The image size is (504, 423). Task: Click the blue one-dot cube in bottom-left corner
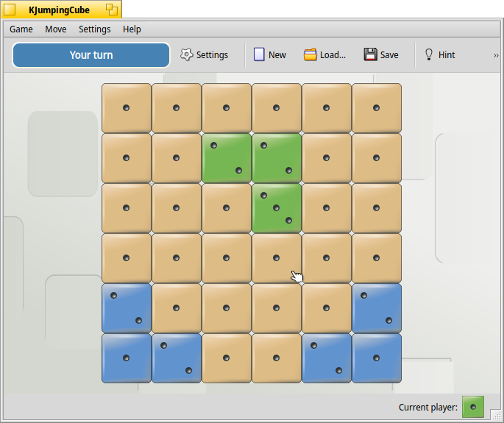[x=127, y=358]
